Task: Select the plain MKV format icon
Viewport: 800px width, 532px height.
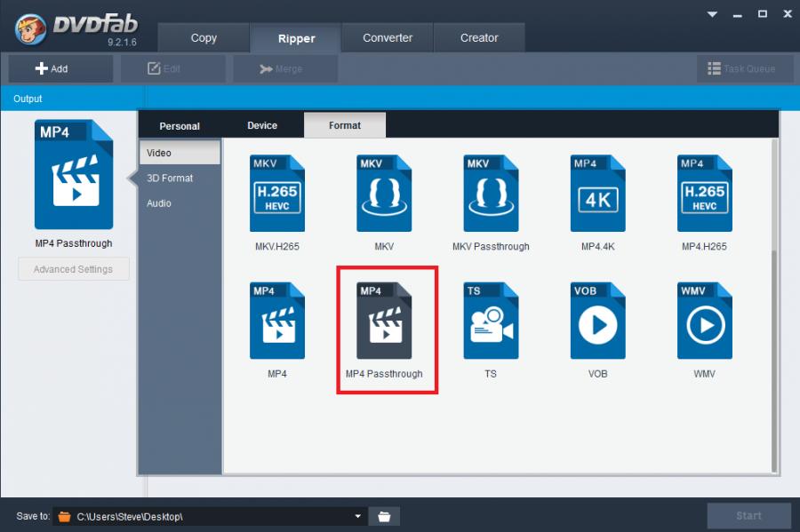Action: point(384,195)
